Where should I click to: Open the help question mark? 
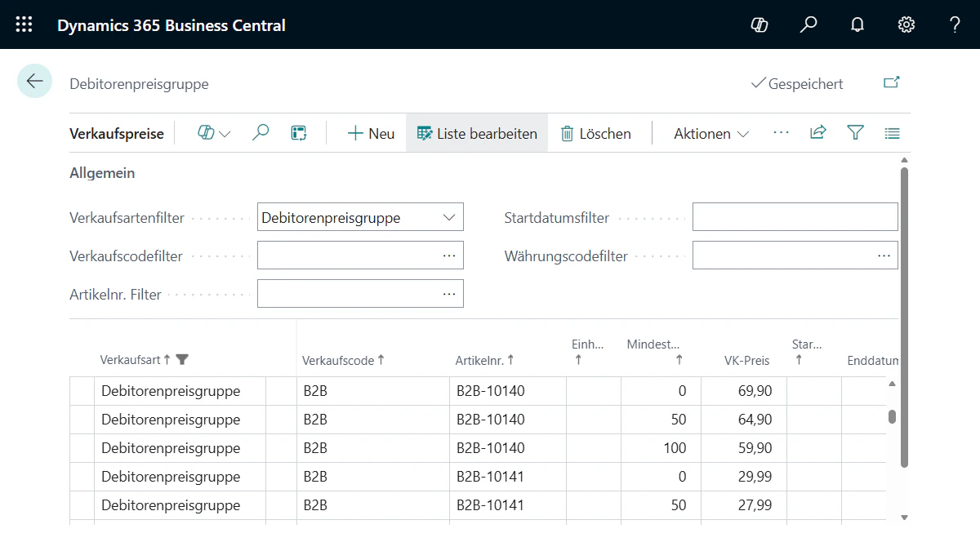pyautogui.click(x=955, y=24)
